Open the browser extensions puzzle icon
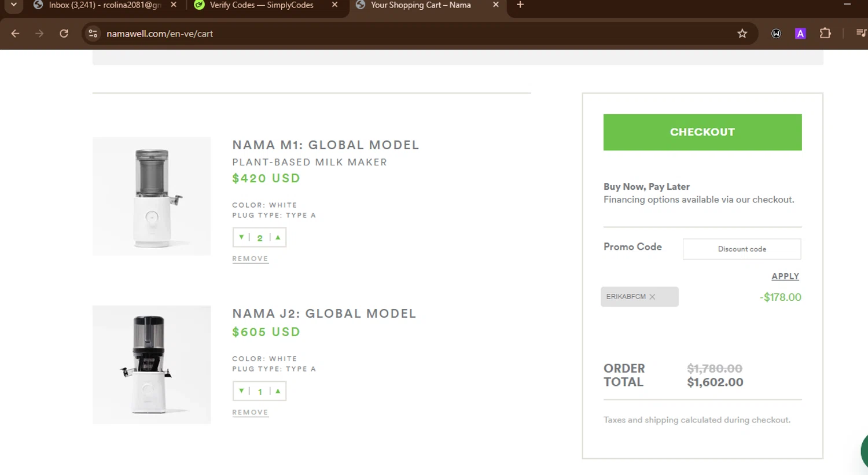 pyautogui.click(x=825, y=34)
